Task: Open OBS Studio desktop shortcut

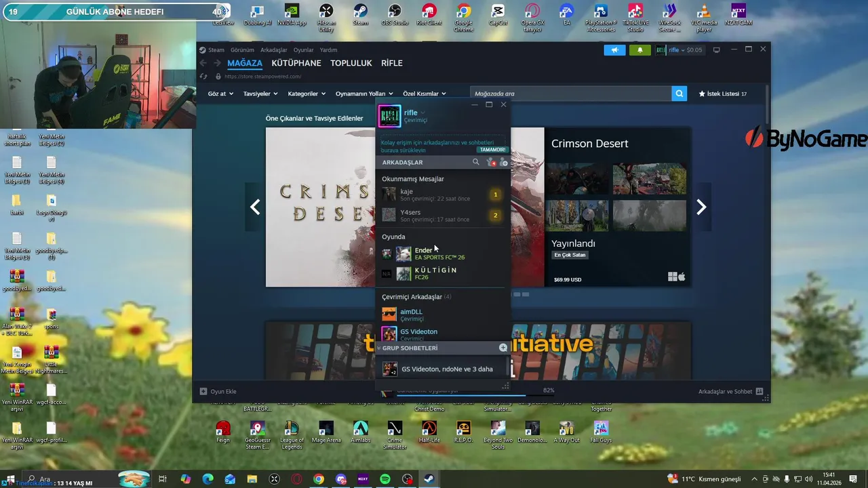Action: [x=395, y=15]
